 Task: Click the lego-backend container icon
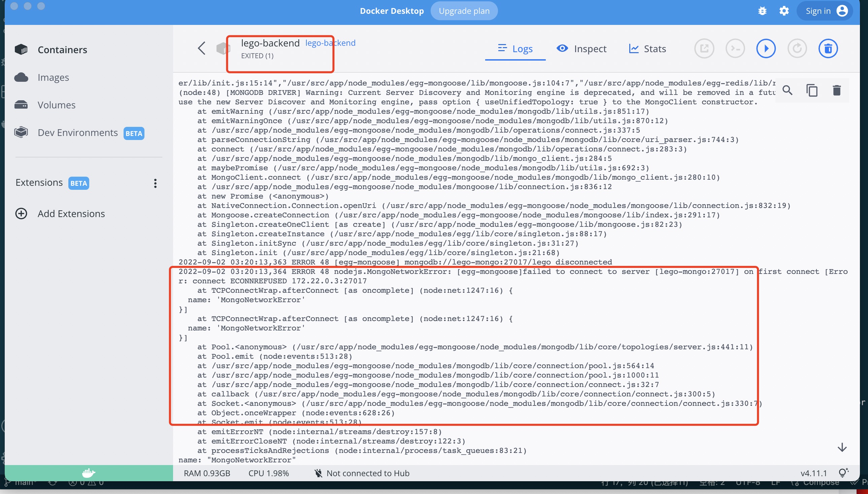[x=223, y=48]
